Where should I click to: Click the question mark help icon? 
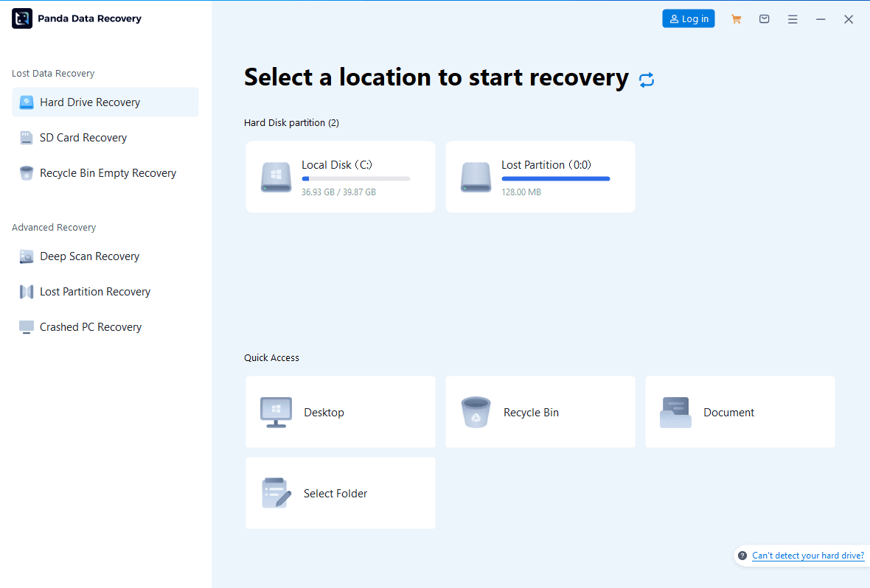tap(742, 556)
